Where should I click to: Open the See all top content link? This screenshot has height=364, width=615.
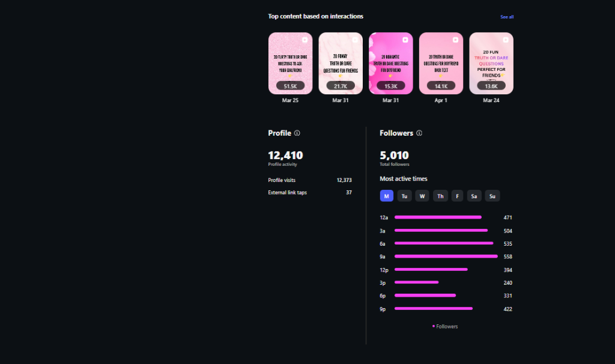tap(507, 17)
